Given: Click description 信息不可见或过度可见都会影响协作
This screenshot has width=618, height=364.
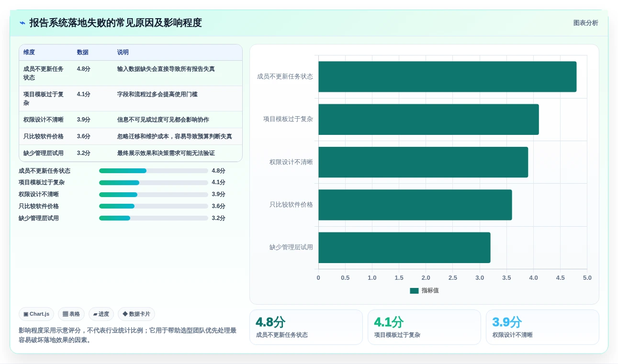Looking at the screenshot, I should click(163, 120).
